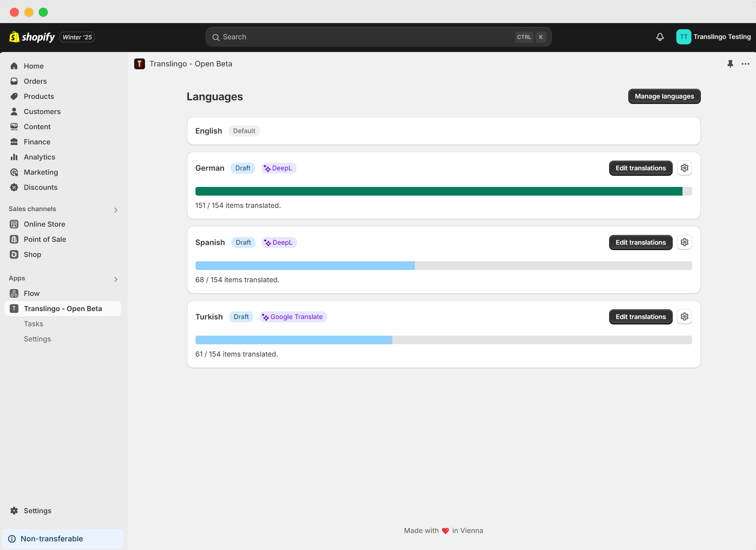Image resolution: width=756 pixels, height=550 pixels.
Task: Edit translations for Spanish
Action: pos(640,242)
